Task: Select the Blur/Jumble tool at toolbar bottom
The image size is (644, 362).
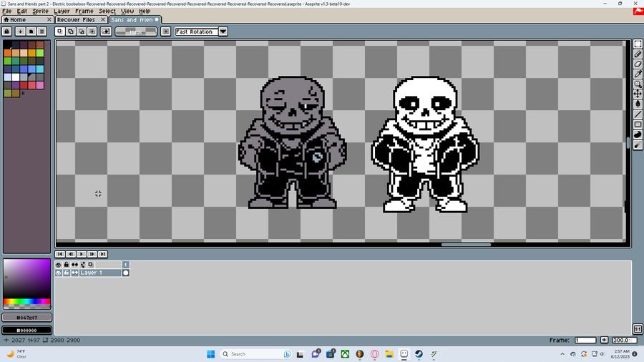Action: pyautogui.click(x=638, y=145)
